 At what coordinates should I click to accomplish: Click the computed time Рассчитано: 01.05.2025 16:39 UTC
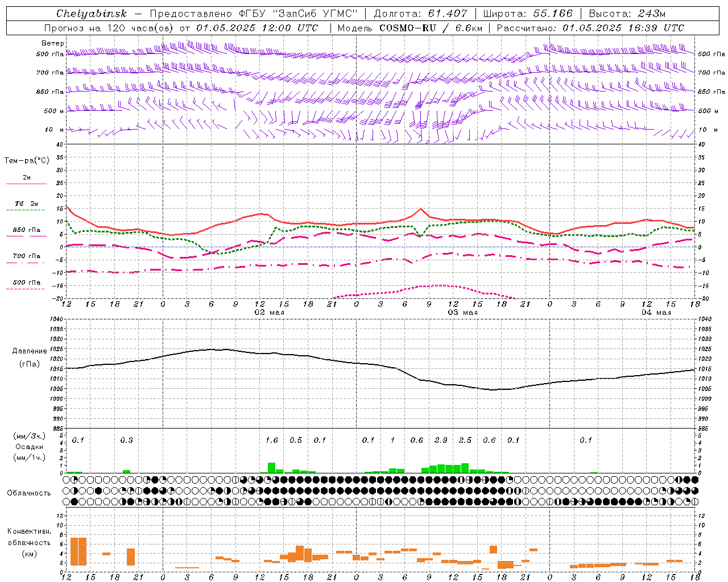pyautogui.click(x=590, y=28)
